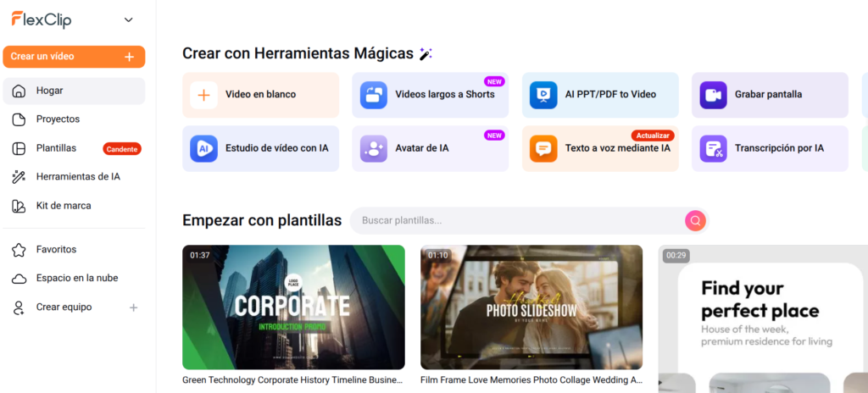The image size is (868, 393).
Task: Click NEW badge on Avatar de IA
Action: 494,136
